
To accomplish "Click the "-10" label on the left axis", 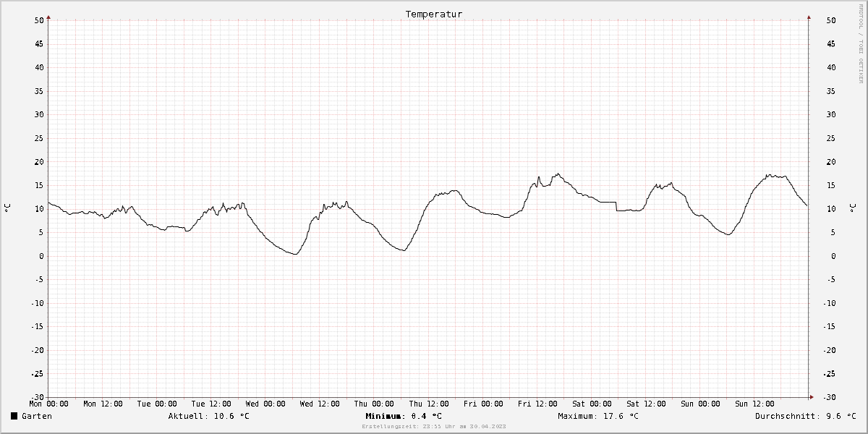I will coord(37,303).
